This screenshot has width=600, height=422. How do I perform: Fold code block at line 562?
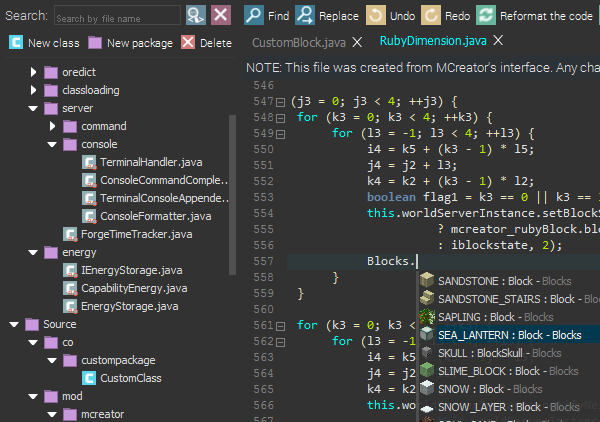point(280,342)
